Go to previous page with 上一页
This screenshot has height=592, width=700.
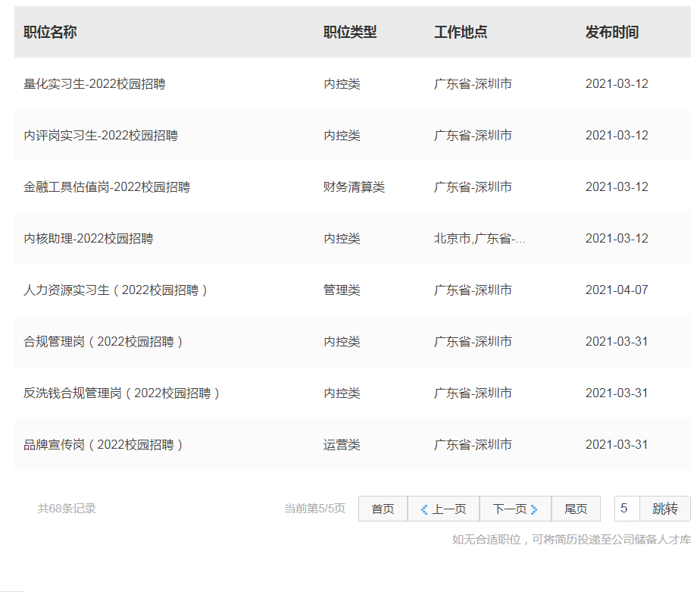click(443, 509)
